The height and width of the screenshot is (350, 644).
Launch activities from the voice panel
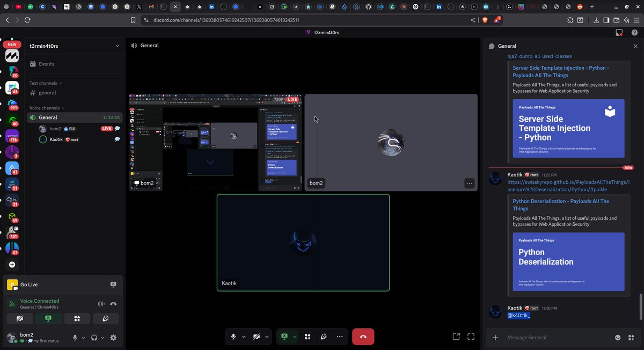point(77,318)
